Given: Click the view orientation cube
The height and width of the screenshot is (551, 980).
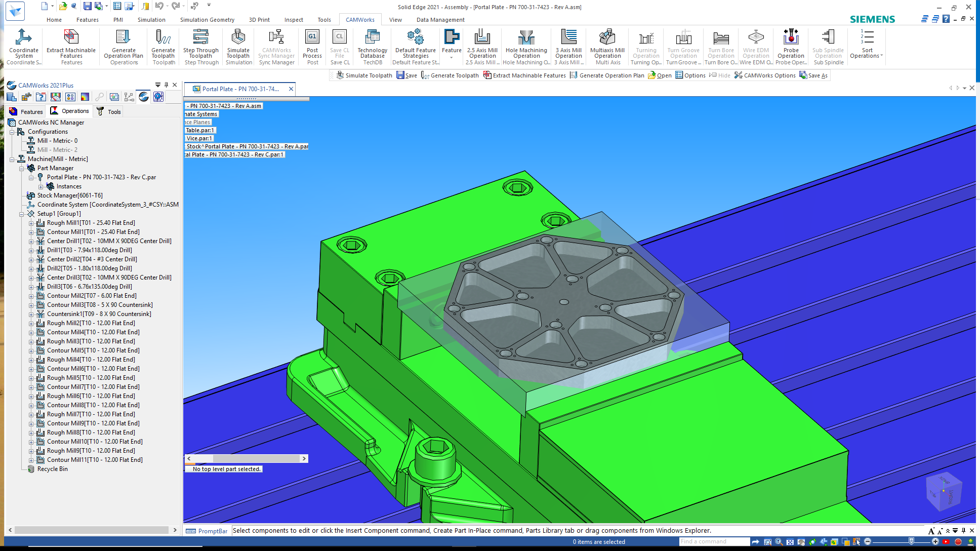Looking at the screenshot, I should (943, 491).
